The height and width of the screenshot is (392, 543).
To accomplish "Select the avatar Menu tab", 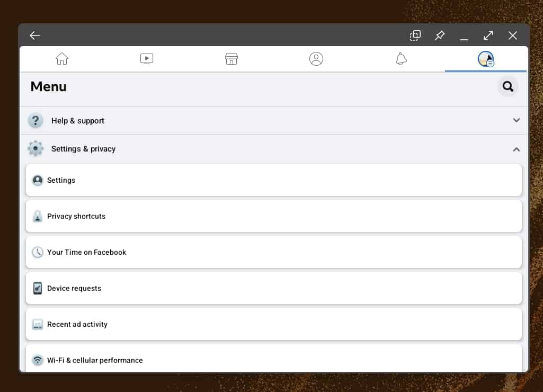I will pyautogui.click(x=486, y=59).
